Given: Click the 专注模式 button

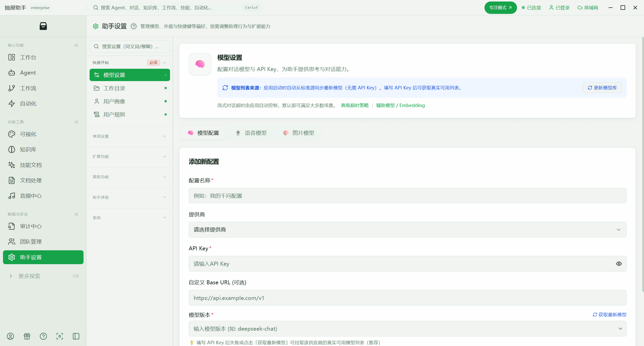Looking at the screenshot, I should 501,8.
